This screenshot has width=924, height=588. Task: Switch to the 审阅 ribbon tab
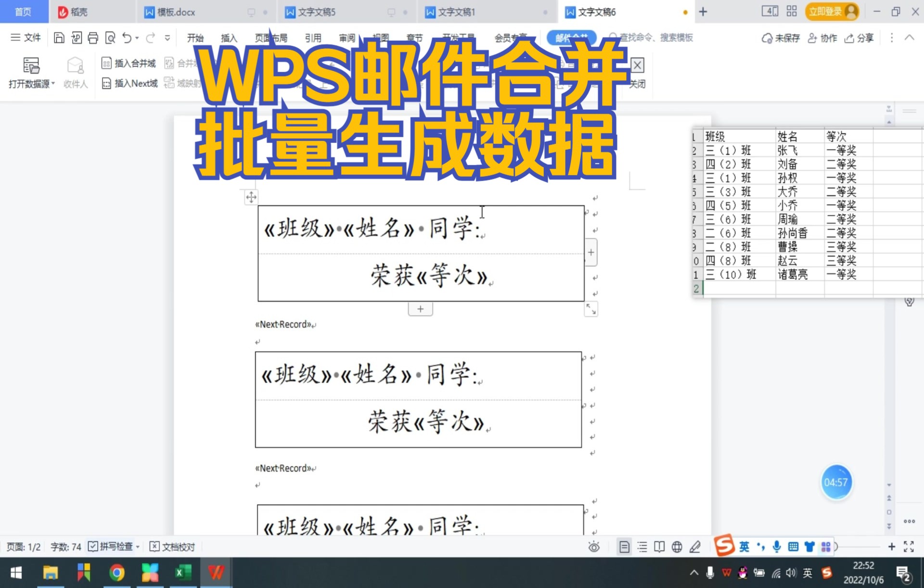click(x=347, y=38)
